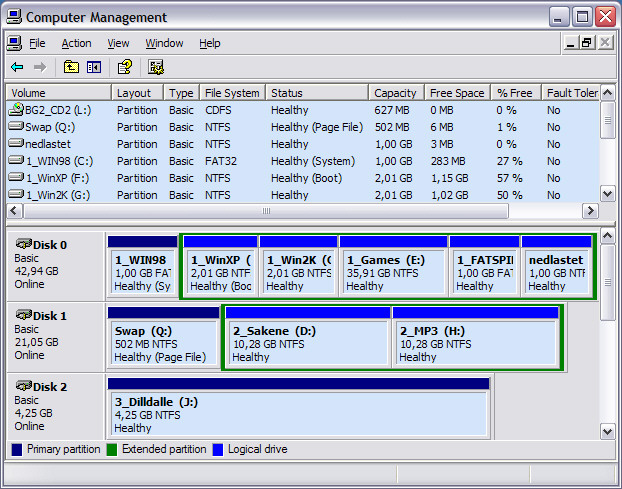Screen dimensions: 622x489
Task: Sort by the File System column header
Action: coord(232,93)
